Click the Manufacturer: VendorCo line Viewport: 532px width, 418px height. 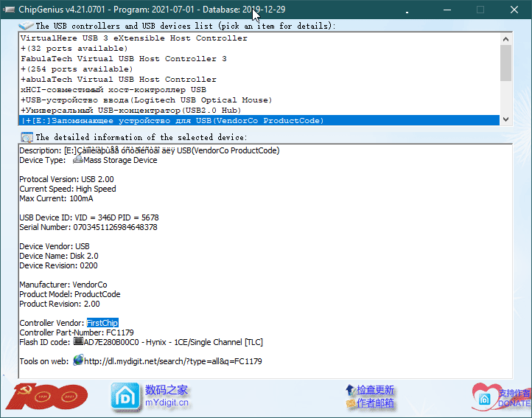click(63, 285)
